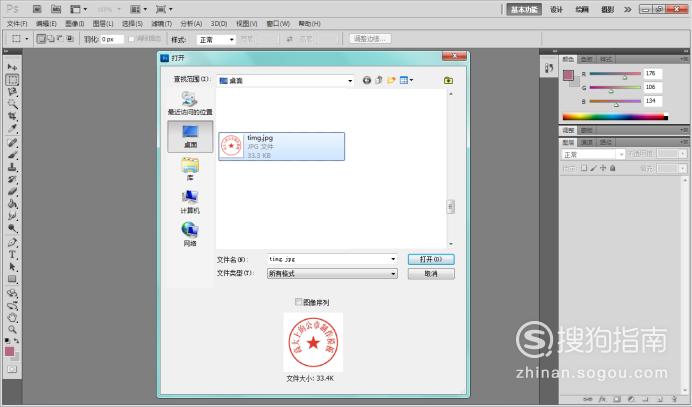Click the 取消 cancel button
The height and width of the screenshot is (407, 692).
(x=431, y=274)
